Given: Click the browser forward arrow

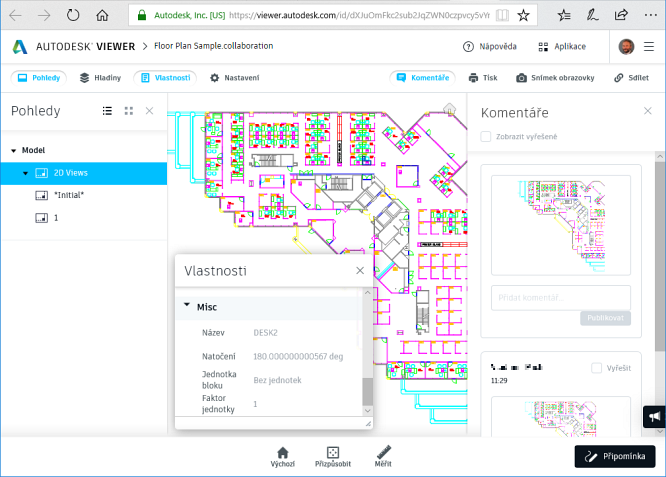Looking at the screenshot, I should point(44,16).
